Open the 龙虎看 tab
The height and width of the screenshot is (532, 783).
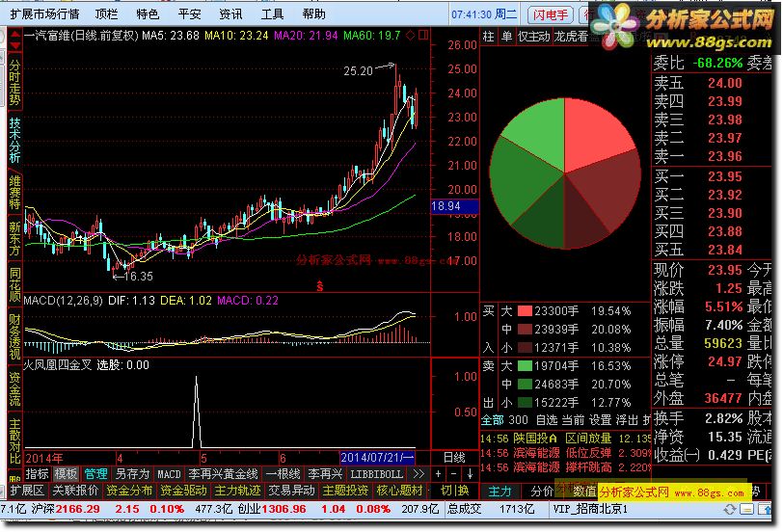click(571, 37)
